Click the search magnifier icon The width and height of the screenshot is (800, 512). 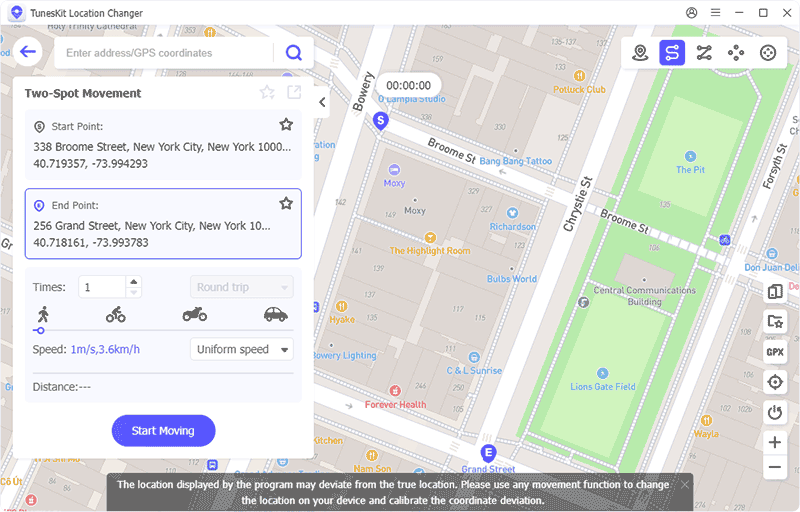[293, 53]
